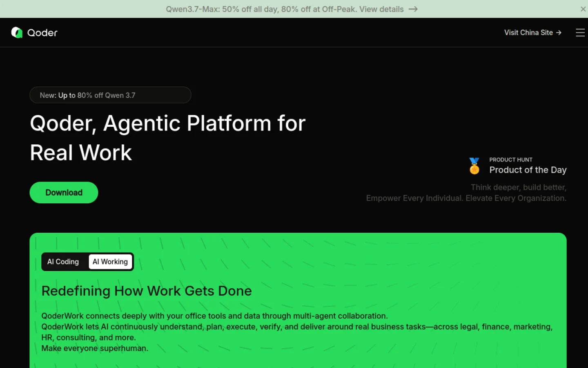Open the 80% off Qwen 3.7 announcement pill
Viewport: 588px width, 368px height.
(110, 95)
